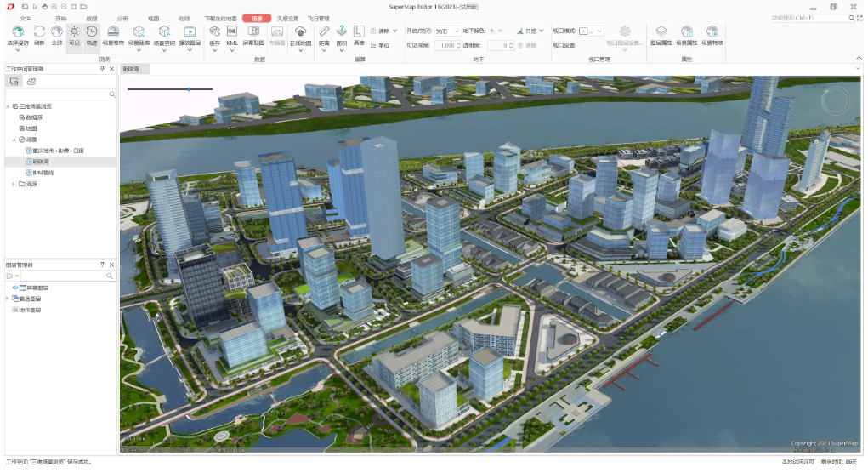
Task: Click the full-screen icon beside the search box
Action: [x=859, y=18]
